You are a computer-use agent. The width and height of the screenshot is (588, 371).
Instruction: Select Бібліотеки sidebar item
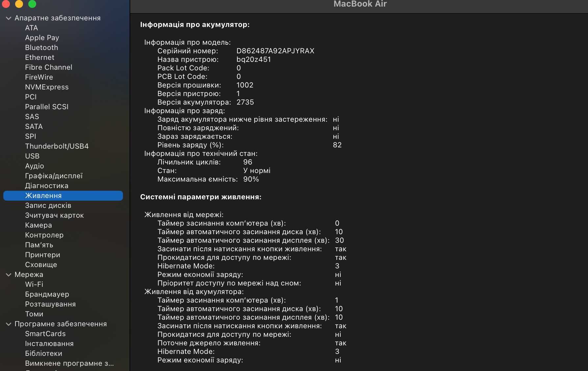pyautogui.click(x=44, y=354)
